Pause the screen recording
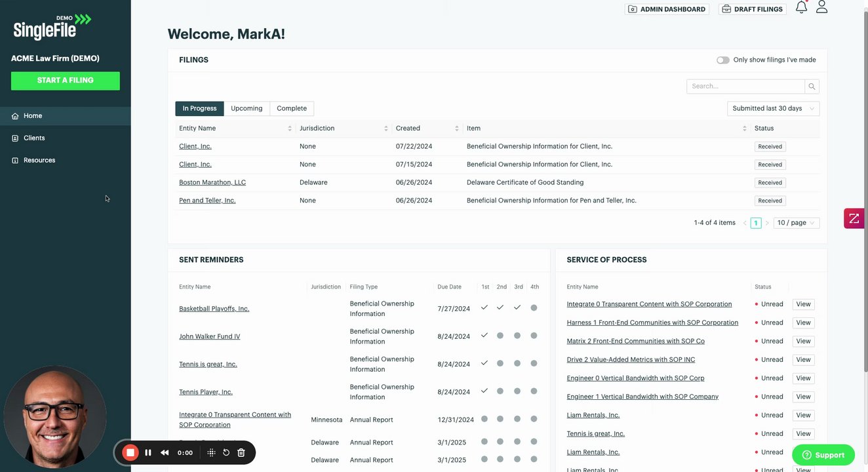The height and width of the screenshot is (472, 868). pyautogui.click(x=148, y=452)
